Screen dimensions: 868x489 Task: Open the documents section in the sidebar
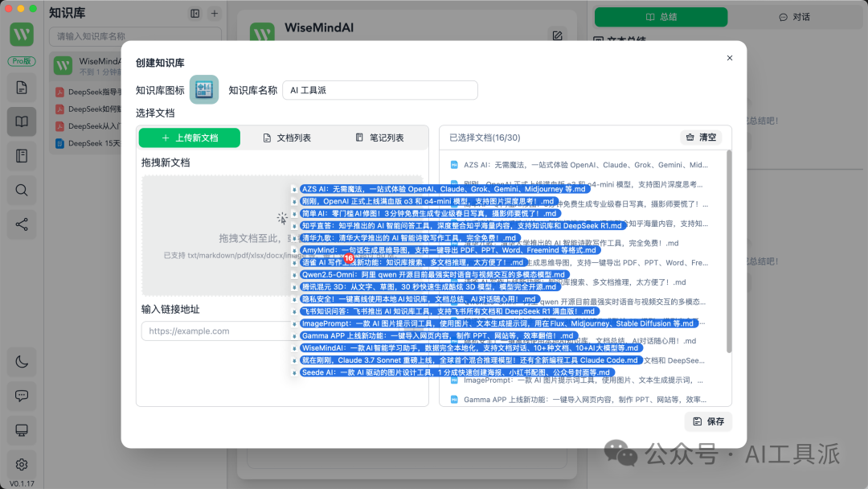[22, 88]
